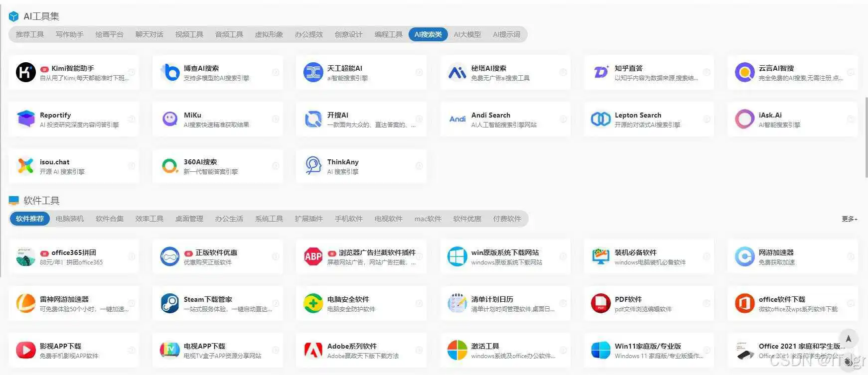The width and height of the screenshot is (868, 375).
Task: Select the Andi Search logo
Action: pos(457,119)
